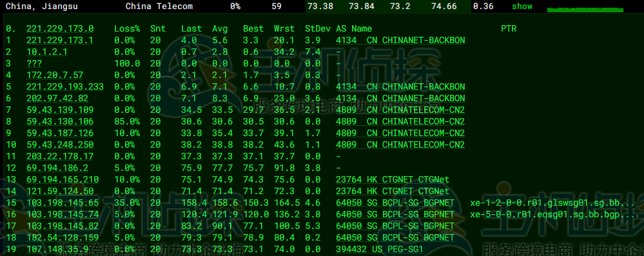Viewport: 644px width, 256px height.
Task: Open IP link 59.43.139.109
Action: (x=59, y=110)
